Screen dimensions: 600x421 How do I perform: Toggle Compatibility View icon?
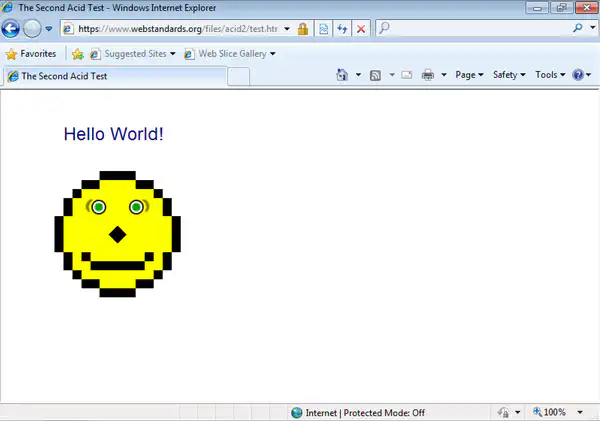coord(324,29)
